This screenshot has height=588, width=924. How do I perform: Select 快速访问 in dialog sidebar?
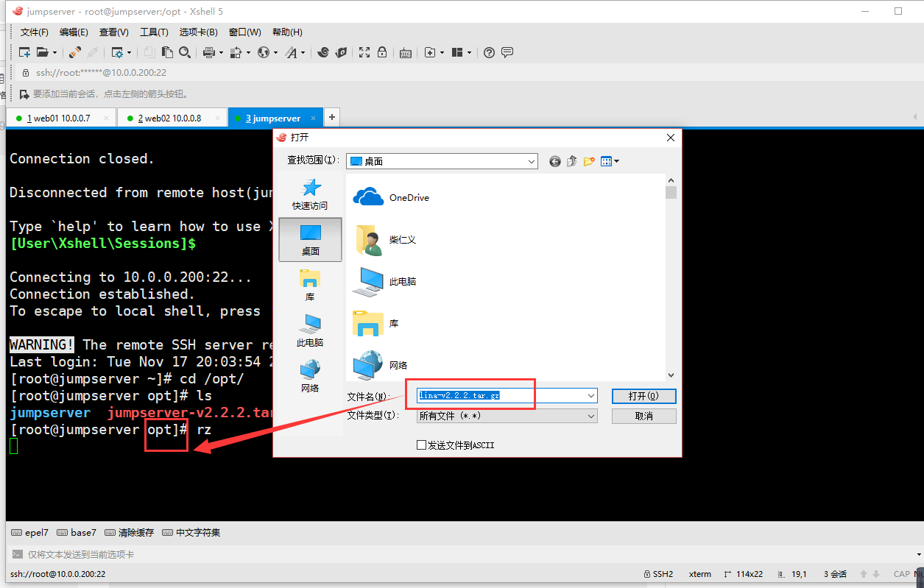pyautogui.click(x=310, y=194)
